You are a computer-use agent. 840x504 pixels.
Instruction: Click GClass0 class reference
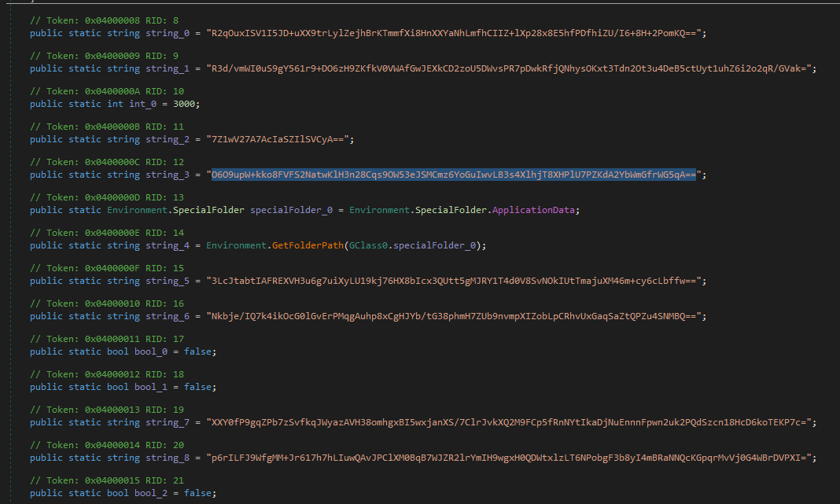pyautogui.click(x=368, y=245)
